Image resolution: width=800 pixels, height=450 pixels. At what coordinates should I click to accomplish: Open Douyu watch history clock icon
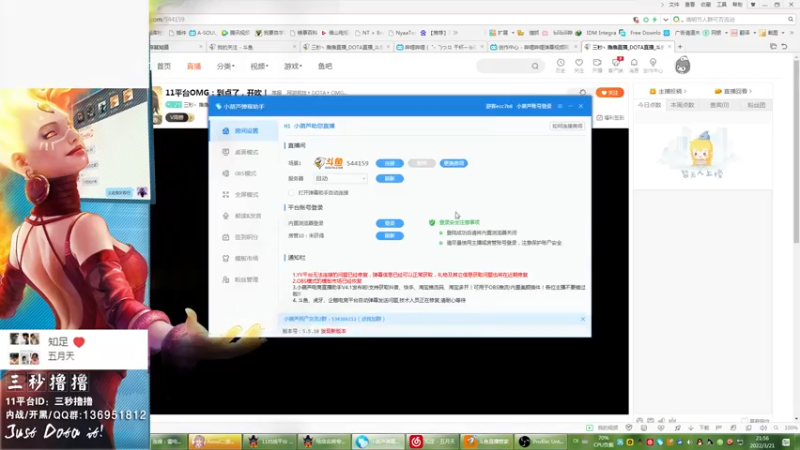pos(560,65)
